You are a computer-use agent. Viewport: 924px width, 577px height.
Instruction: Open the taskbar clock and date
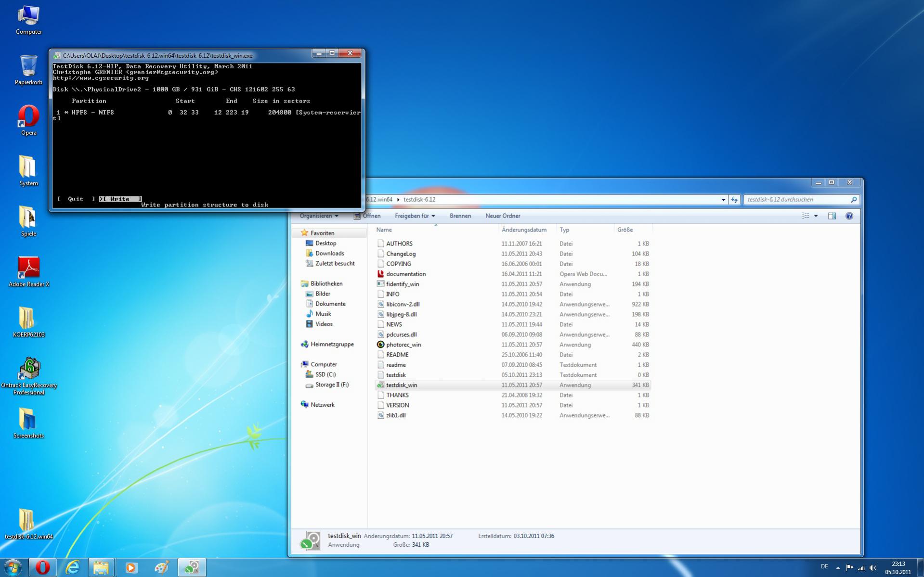(898, 568)
